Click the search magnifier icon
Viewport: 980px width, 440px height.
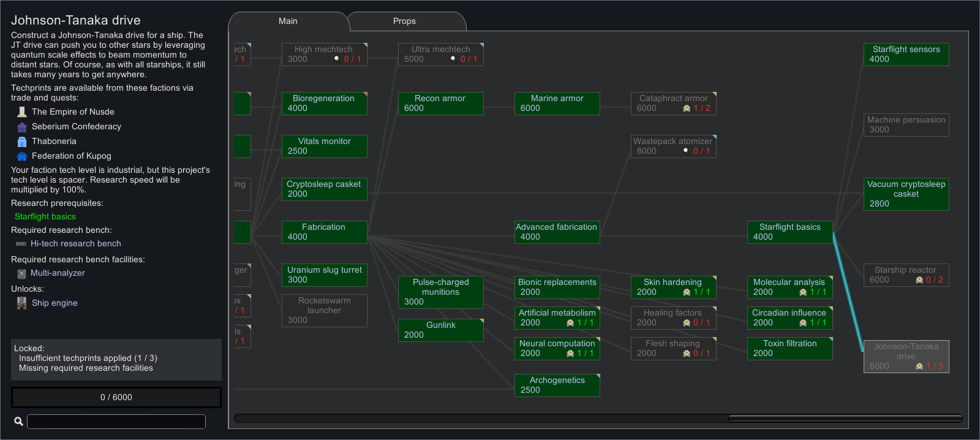point(18,421)
